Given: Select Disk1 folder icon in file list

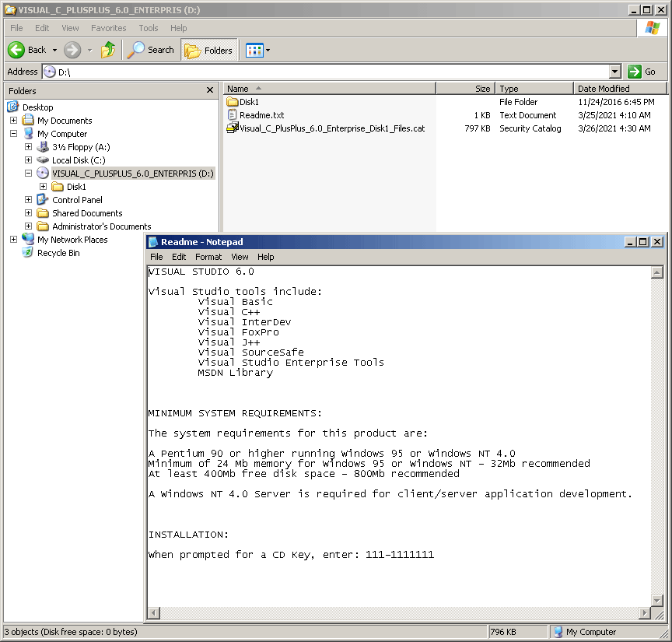Looking at the screenshot, I should [x=233, y=102].
